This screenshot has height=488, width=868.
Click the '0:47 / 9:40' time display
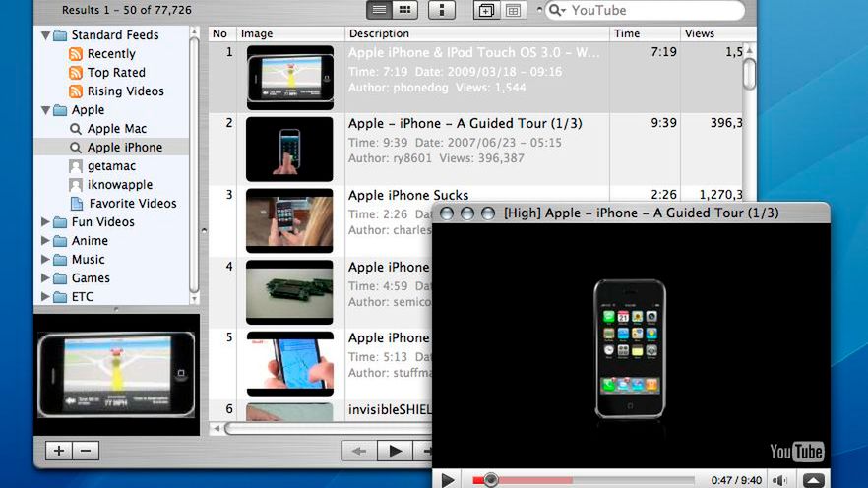click(x=736, y=480)
